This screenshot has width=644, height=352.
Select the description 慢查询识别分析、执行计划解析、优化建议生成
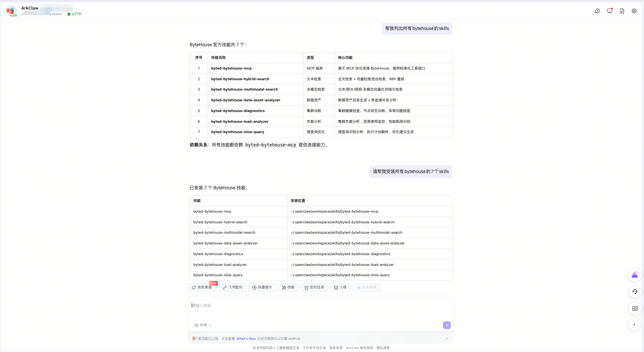(376, 132)
